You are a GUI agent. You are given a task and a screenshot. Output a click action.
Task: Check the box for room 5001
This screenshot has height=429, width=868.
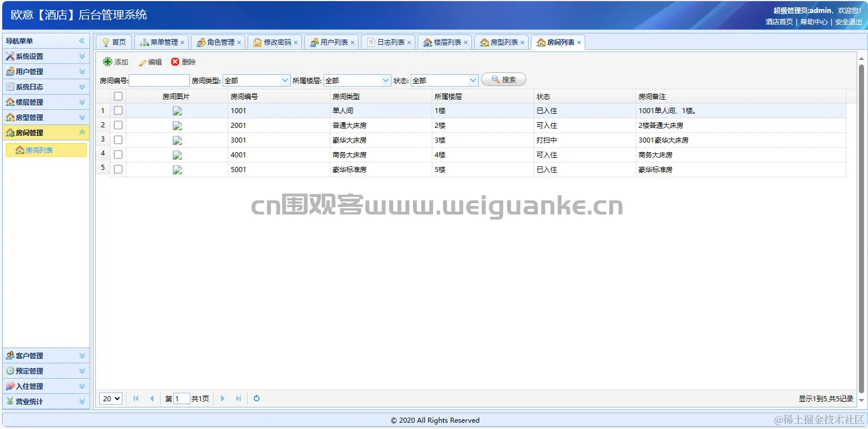click(118, 169)
